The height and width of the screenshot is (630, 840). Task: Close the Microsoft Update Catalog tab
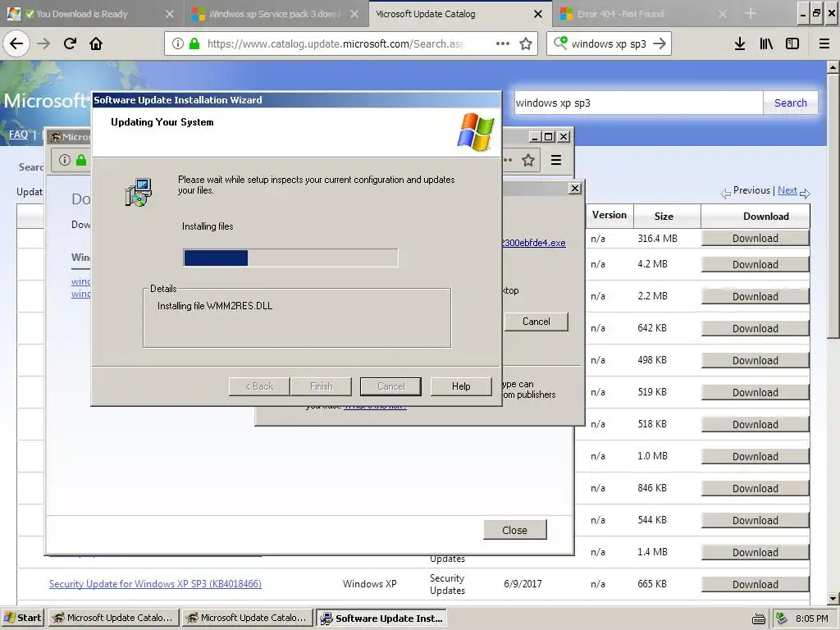click(x=538, y=15)
